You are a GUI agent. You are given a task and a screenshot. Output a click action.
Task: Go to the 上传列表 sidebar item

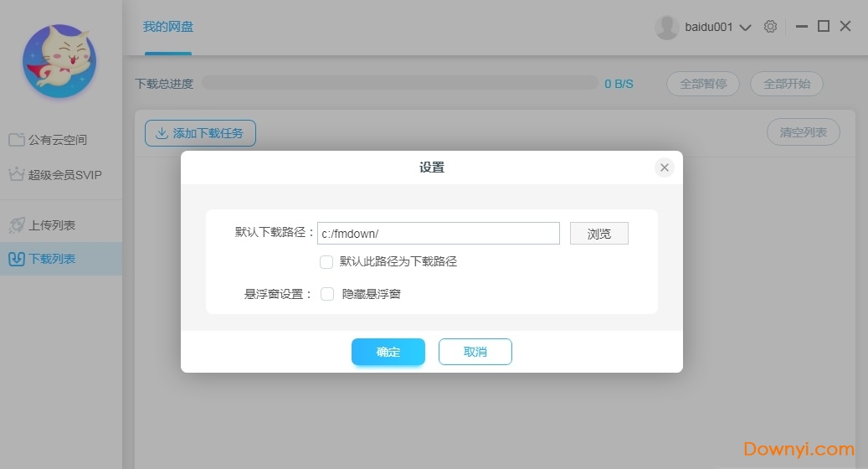(x=61, y=225)
